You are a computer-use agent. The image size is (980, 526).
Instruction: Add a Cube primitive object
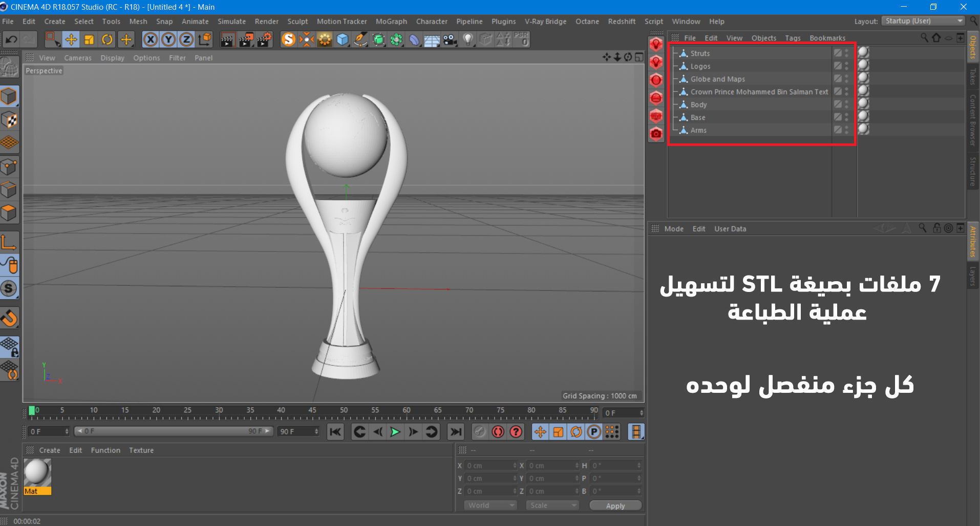pyautogui.click(x=343, y=39)
